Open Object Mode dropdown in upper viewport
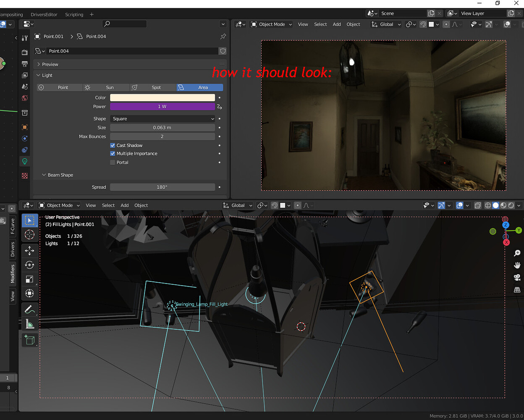The image size is (524, 420). point(271,24)
